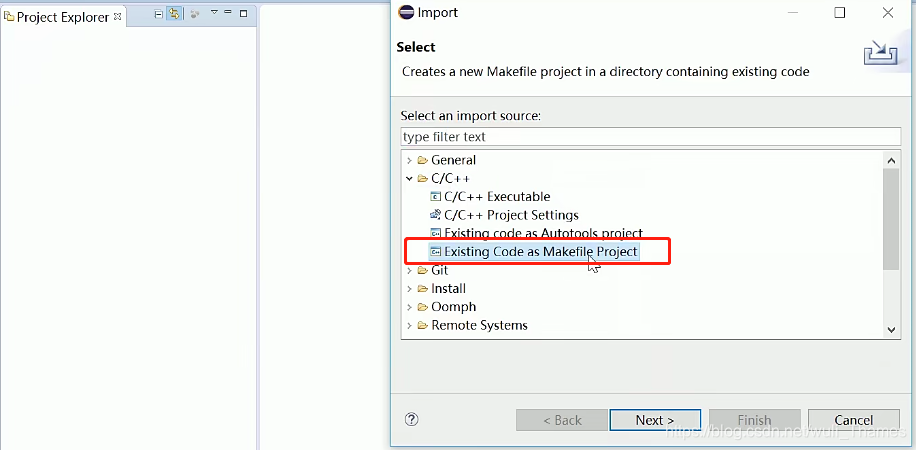Expand the General folder node

(x=410, y=160)
